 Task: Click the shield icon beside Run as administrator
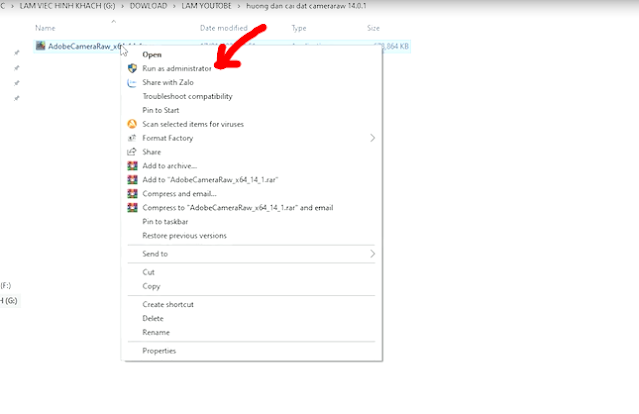(x=132, y=68)
